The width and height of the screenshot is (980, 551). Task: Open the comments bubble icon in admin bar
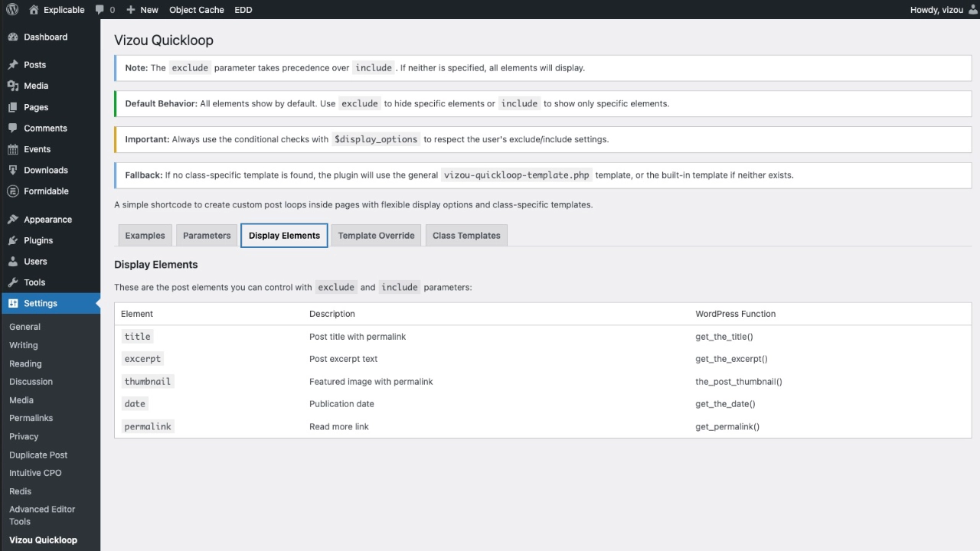[100, 10]
